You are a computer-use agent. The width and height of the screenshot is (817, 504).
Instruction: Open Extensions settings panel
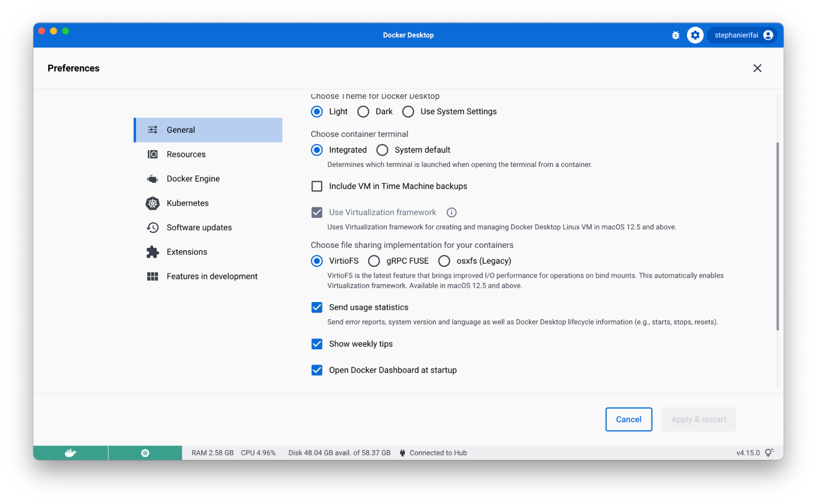coord(187,251)
